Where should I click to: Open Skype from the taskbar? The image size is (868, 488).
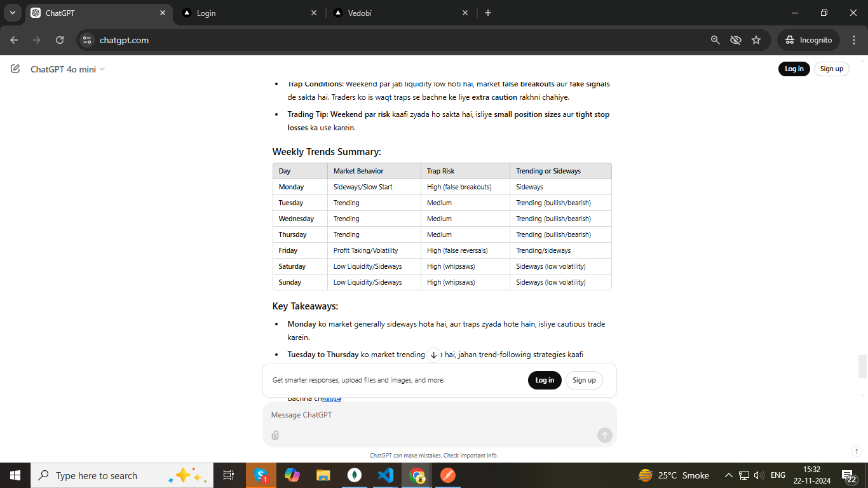pos(261,475)
